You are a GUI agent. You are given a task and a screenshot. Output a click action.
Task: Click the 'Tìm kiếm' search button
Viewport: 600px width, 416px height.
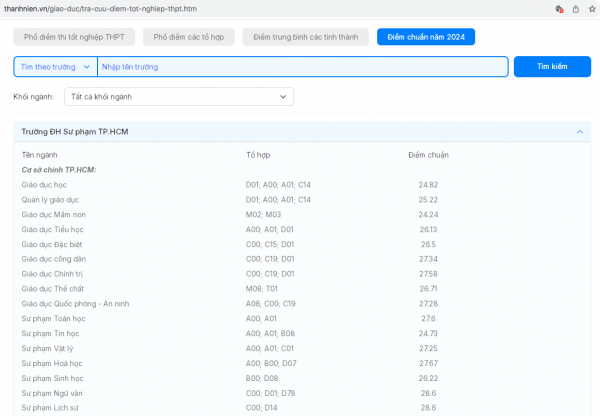point(552,67)
